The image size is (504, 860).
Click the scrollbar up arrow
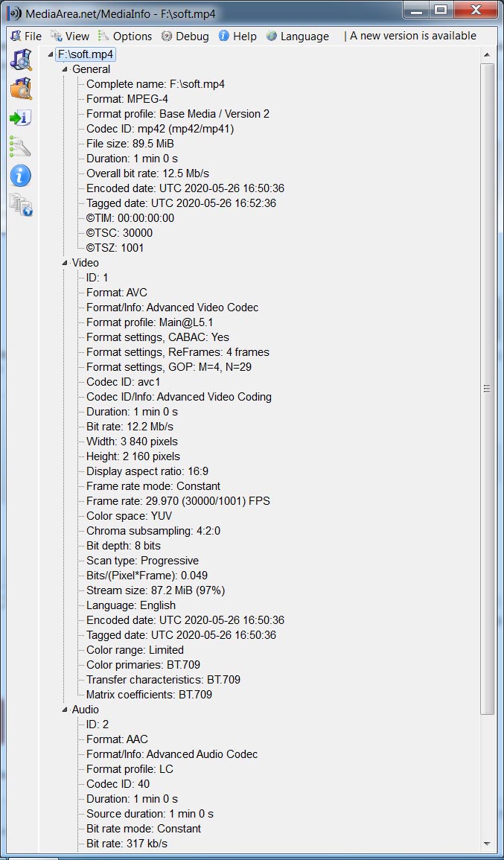(x=486, y=54)
